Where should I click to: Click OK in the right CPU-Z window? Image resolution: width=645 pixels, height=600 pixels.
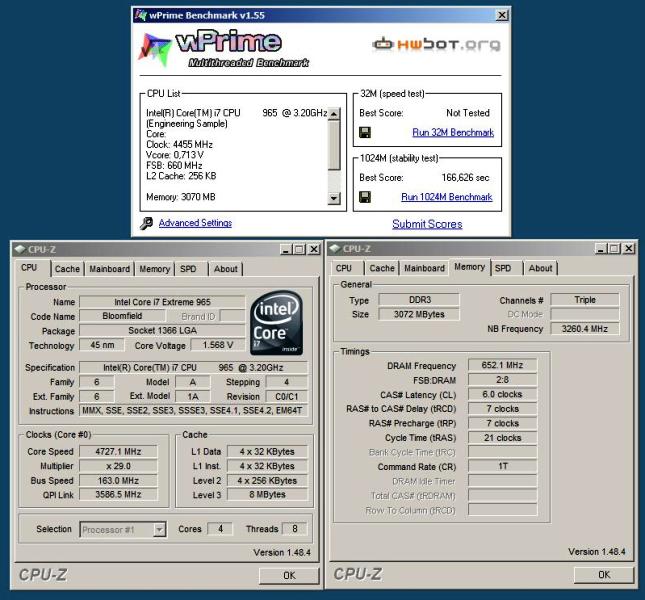(x=604, y=575)
